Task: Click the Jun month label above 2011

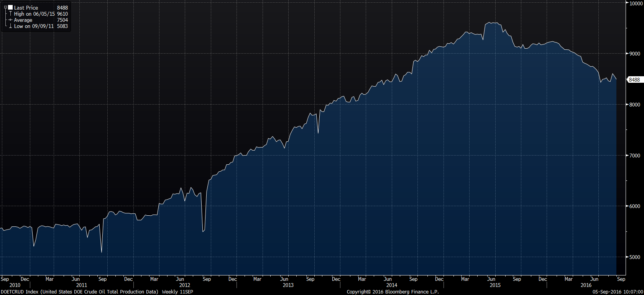Action: 76,279
